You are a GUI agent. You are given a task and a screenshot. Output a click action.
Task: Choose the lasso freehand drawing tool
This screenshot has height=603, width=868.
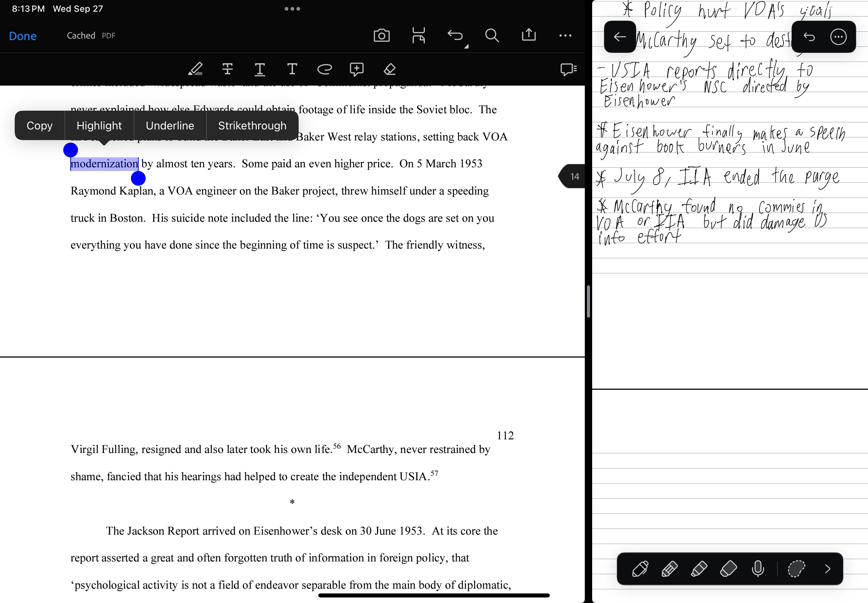[x=324, y=69]
